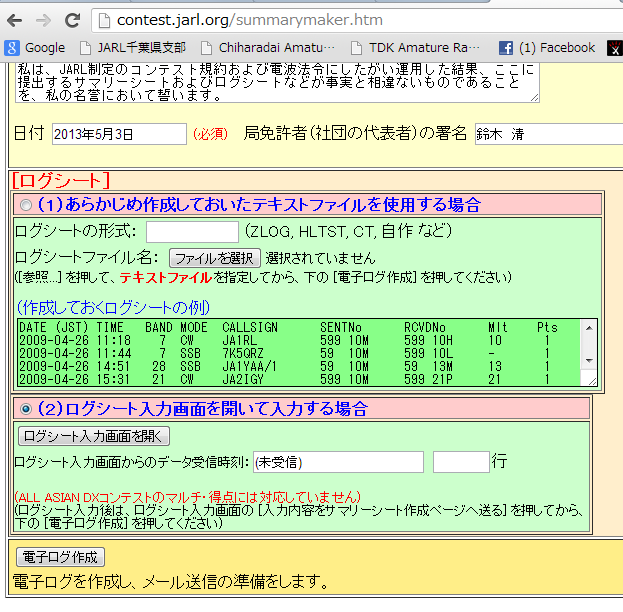Image resolution: width=623 pixels, height=612 pixels.
Task: Click the ログシートの形式 input field
Action: click(x=192, y=232)
